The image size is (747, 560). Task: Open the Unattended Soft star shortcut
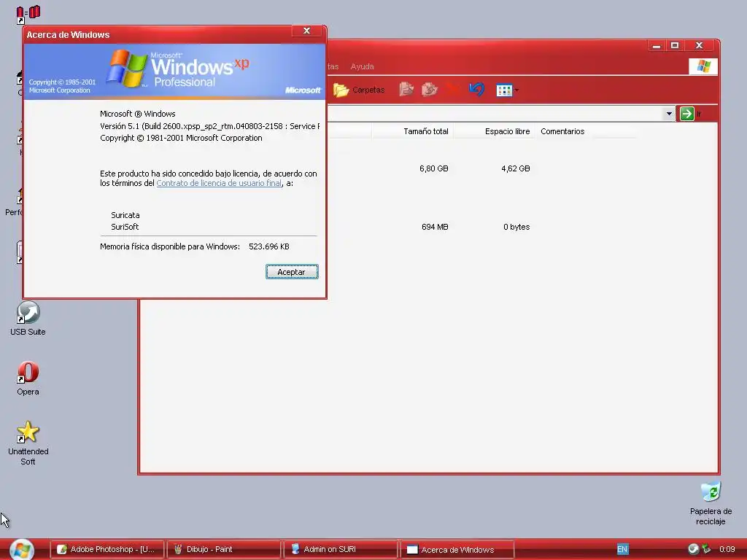pyautogui.click(x=28, y=443)
